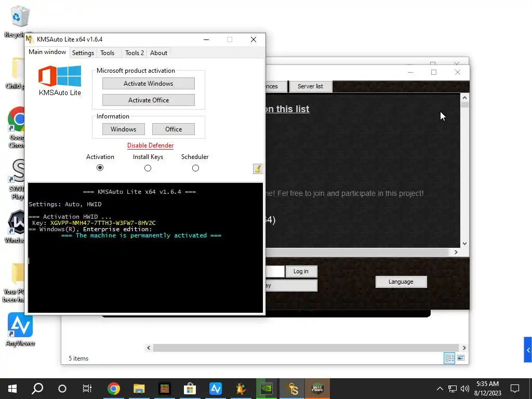Select the AnyViewer desktop icon
Screen dimensions: 532x399
click(x=20, y=329)
